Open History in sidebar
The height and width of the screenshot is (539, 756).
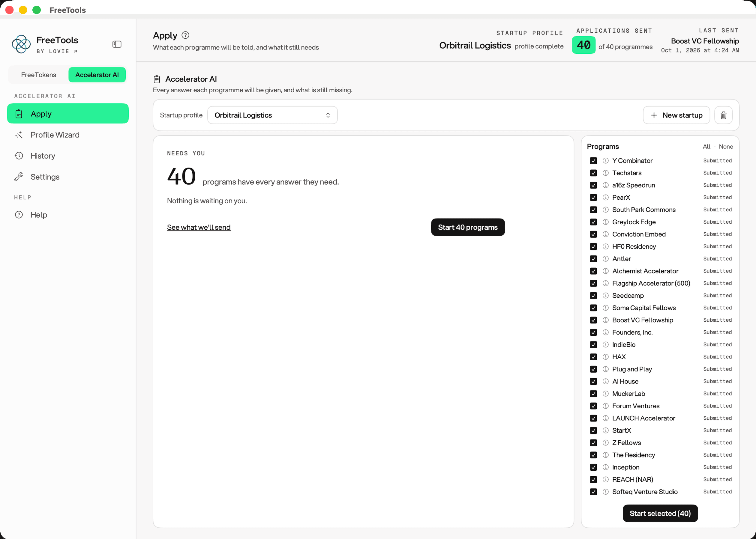coord(68,156)
